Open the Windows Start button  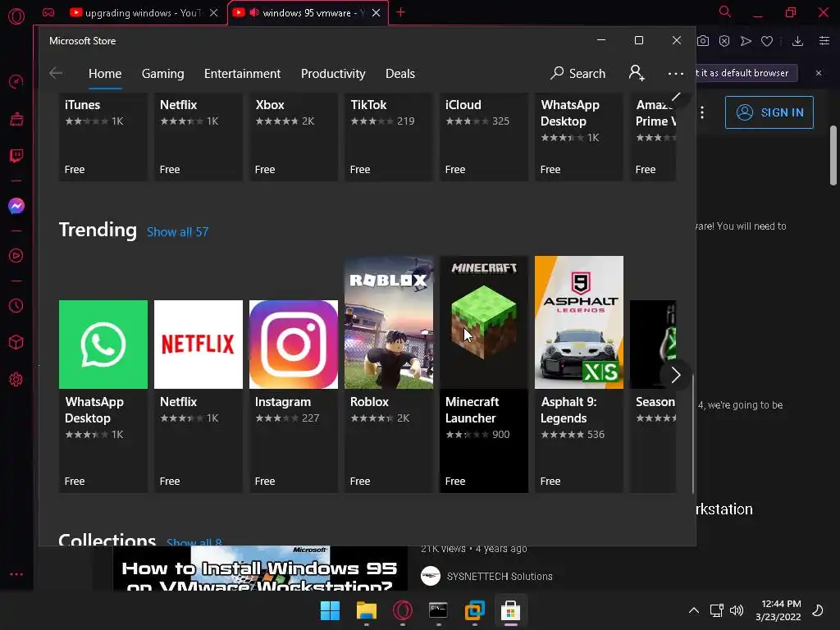[330, 610]
